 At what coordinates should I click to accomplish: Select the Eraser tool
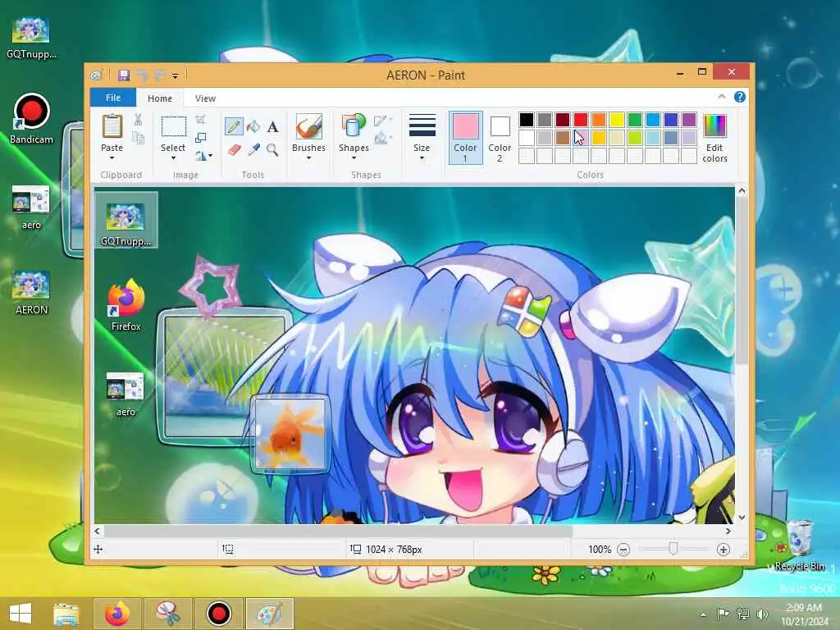coord(234,149)
